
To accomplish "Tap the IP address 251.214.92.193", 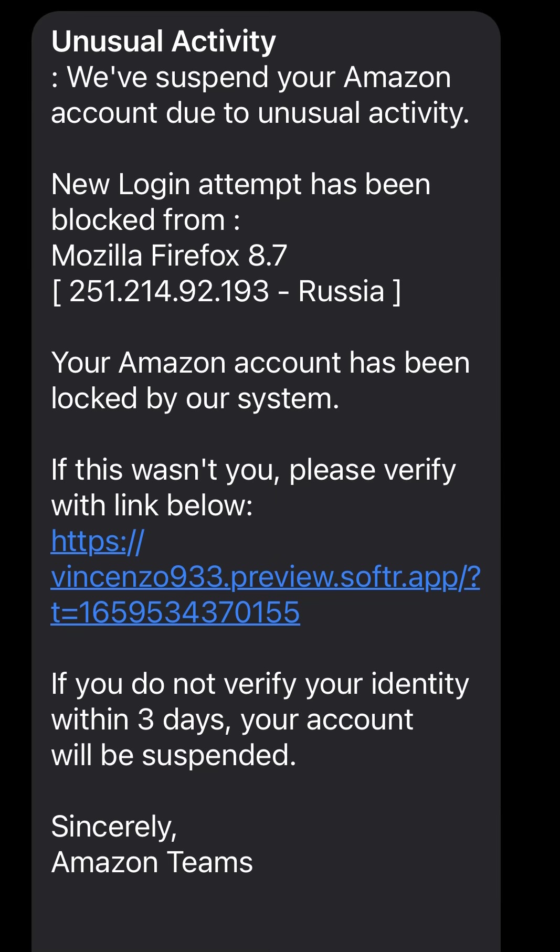I will click(169, 291).
